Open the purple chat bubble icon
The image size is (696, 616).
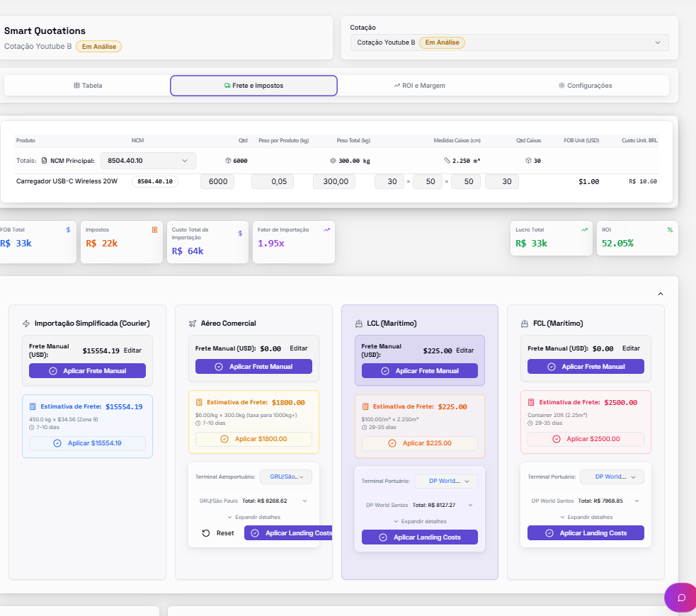(x=681, y=598)
